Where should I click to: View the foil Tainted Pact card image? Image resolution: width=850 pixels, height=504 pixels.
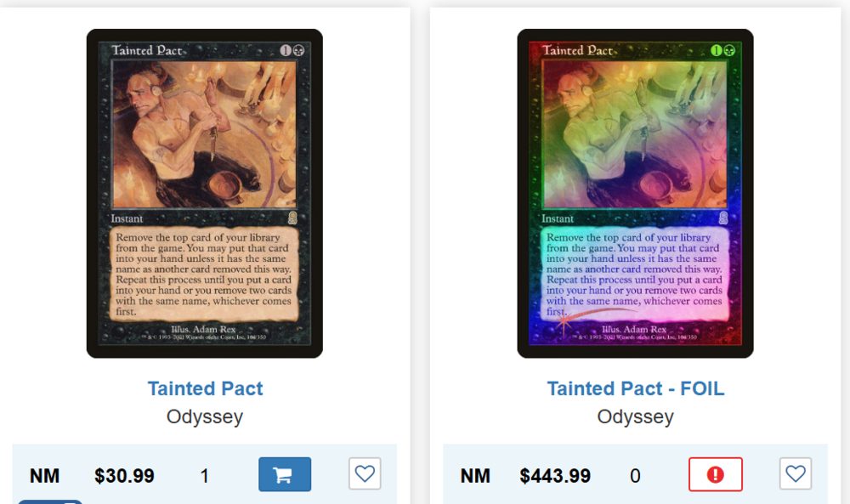click(635, 194)
